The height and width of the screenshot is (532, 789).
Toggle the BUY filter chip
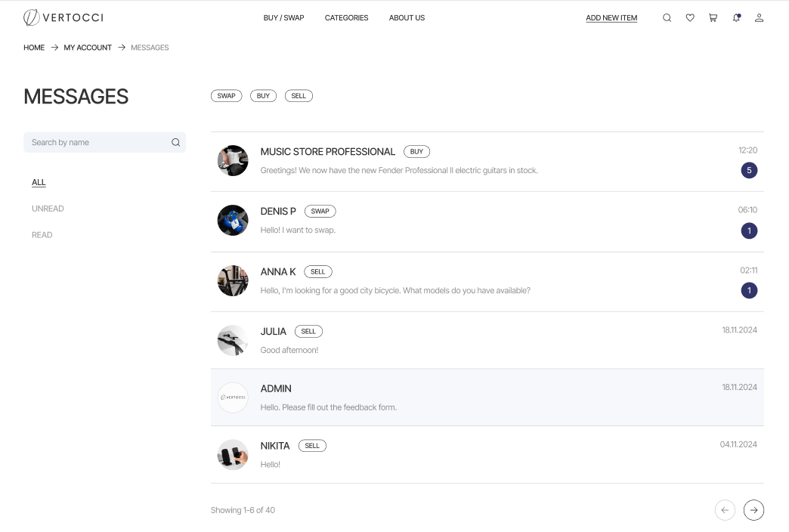(263, 96)
